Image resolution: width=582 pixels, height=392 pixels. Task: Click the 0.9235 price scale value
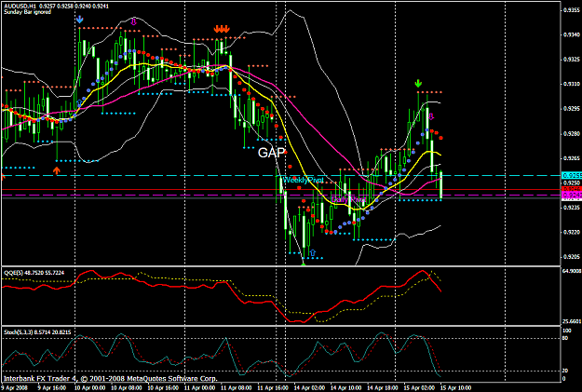point(572,208)
